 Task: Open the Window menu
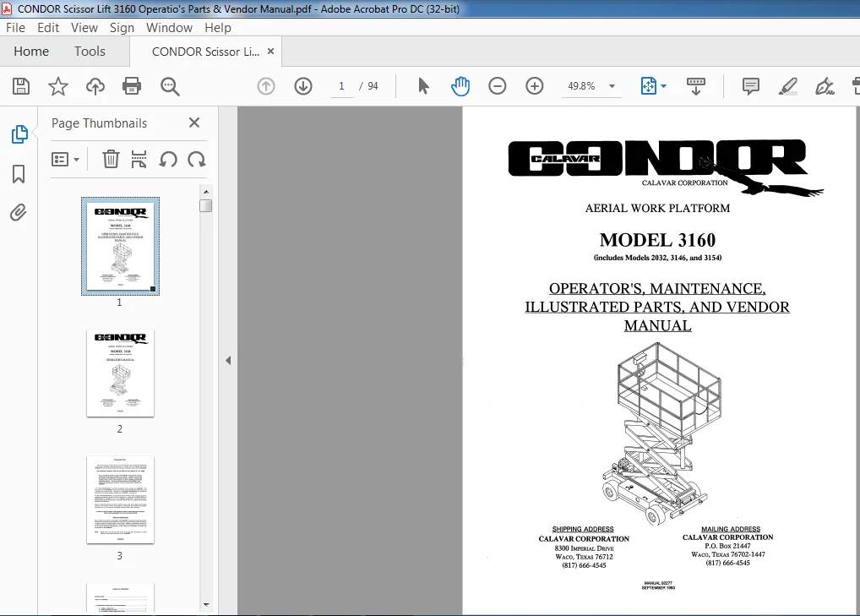tap(169, 27)
